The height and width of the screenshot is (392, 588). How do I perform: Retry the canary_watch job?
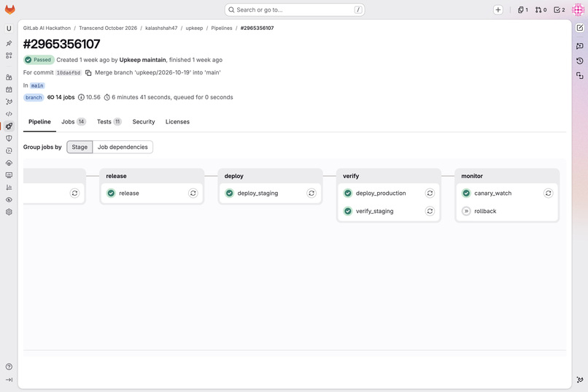(549, 193)
